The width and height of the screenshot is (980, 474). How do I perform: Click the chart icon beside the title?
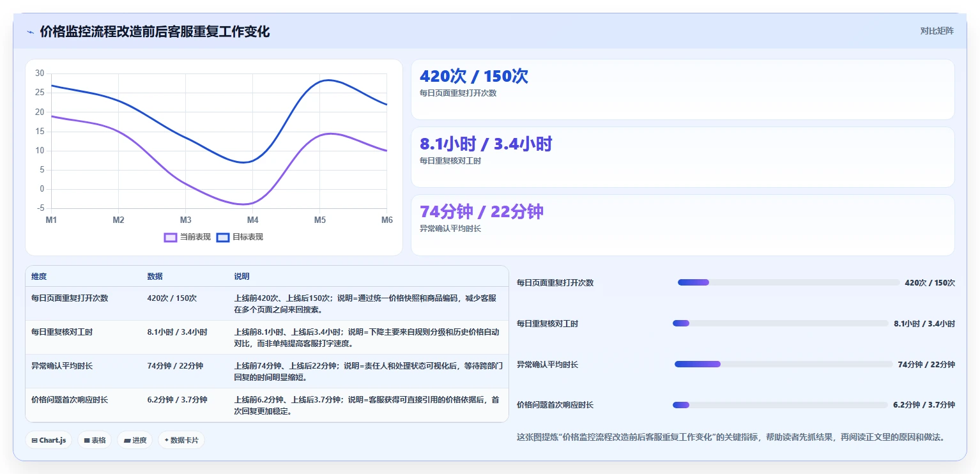click(30, 32)
